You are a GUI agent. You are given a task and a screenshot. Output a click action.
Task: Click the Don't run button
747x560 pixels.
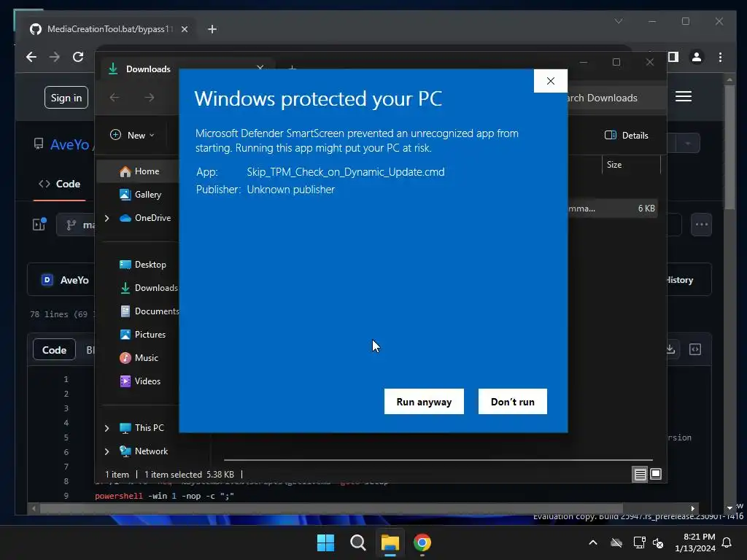pos(513,402)
